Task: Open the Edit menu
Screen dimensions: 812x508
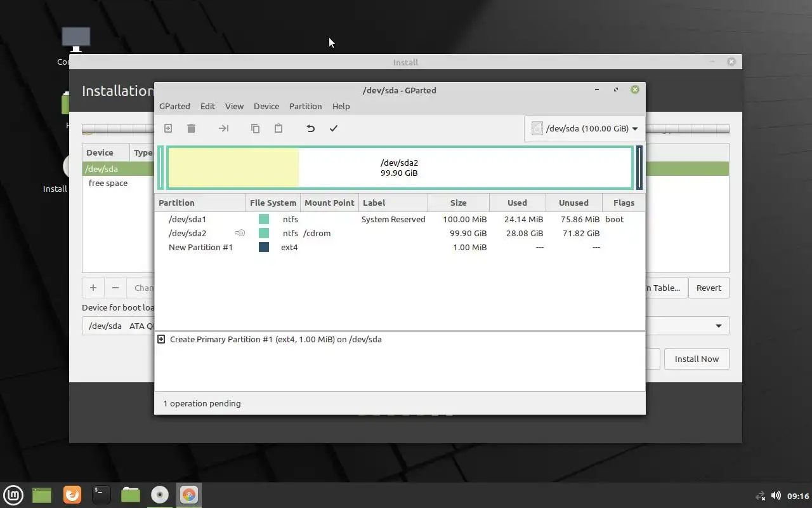Action: pyautogui.click(x=207, y=106)
